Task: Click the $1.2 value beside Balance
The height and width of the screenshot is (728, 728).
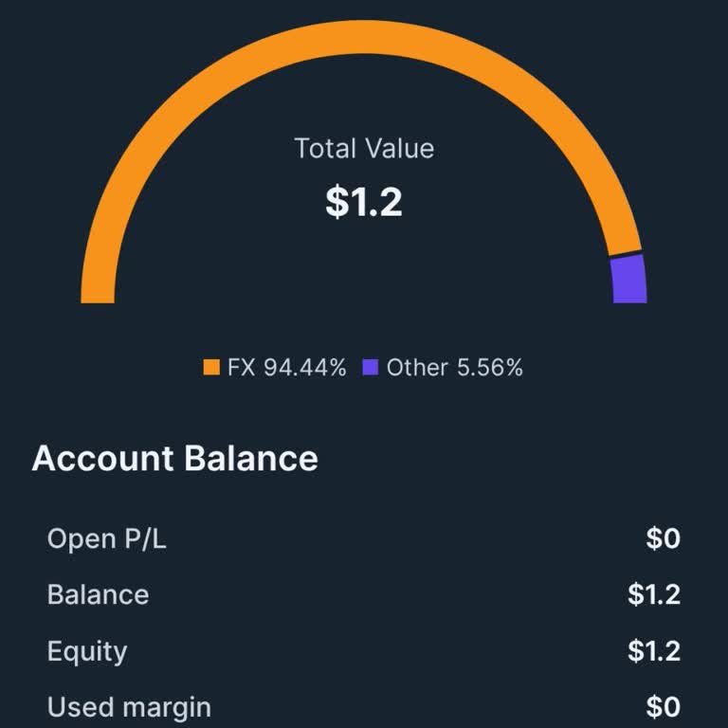Action: [x=654, y=595]
